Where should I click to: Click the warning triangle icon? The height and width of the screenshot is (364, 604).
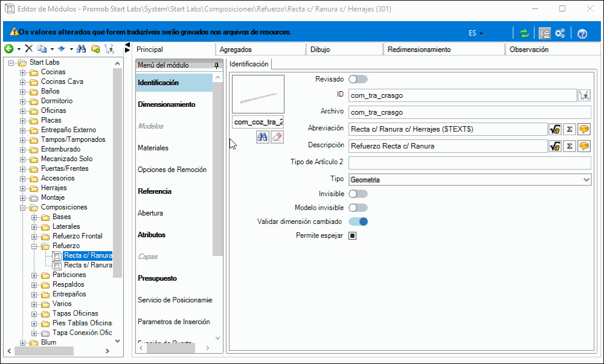pyautogui.click(x=14, y=32)
